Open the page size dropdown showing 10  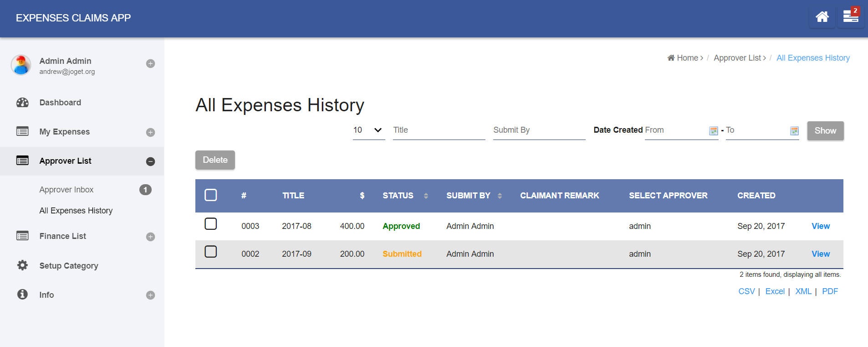[x=368, y=130]
